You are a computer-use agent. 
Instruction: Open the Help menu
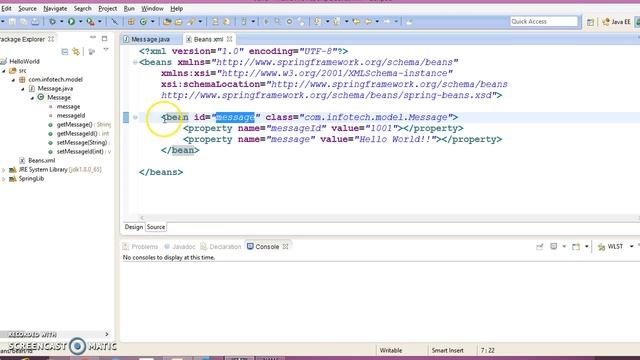click(x=176, y=8)
